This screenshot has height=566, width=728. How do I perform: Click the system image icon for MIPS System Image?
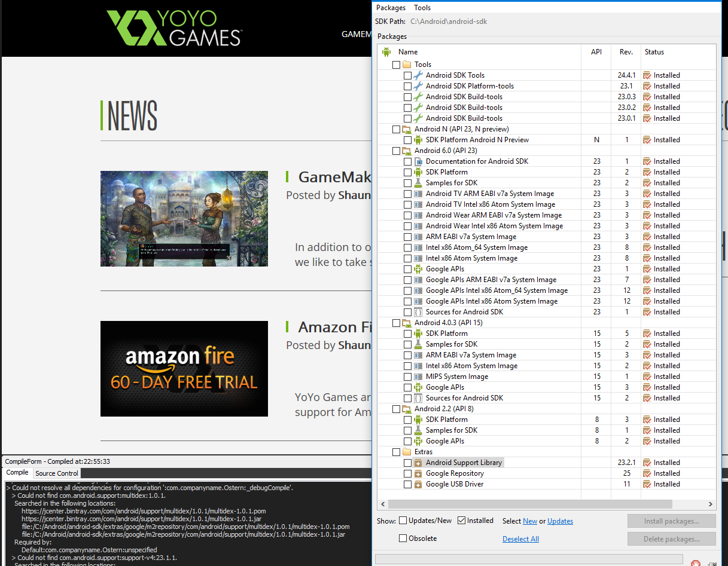coord(418,377)
